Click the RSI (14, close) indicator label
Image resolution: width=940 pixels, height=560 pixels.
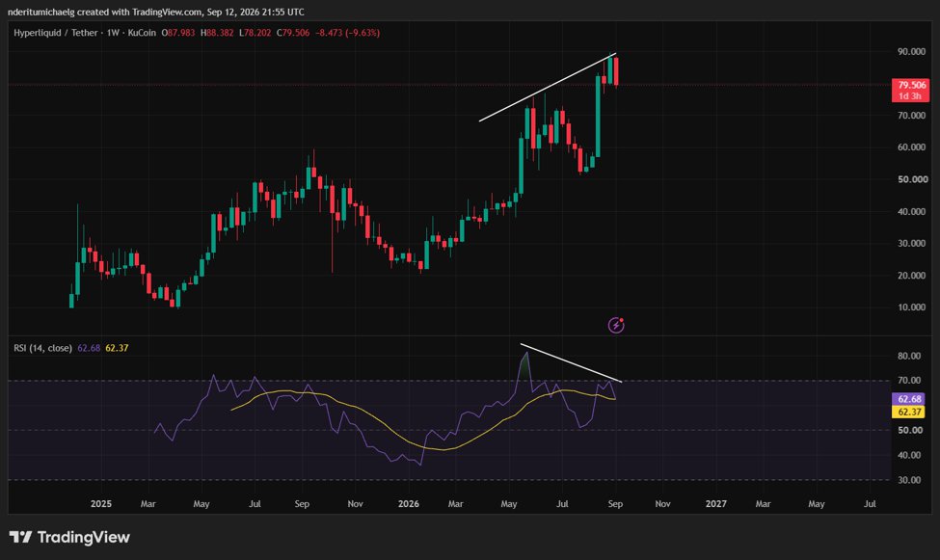pos(42,348)
